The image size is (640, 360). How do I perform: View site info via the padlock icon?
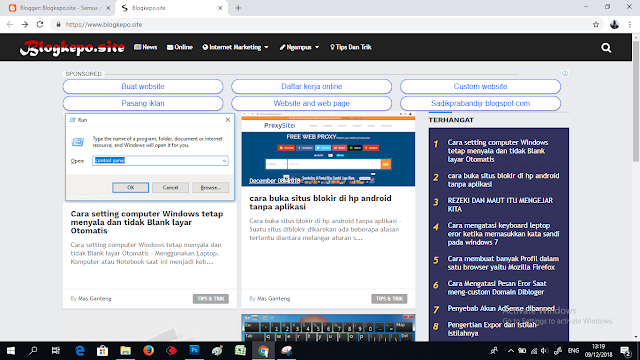tap(58, 24)
